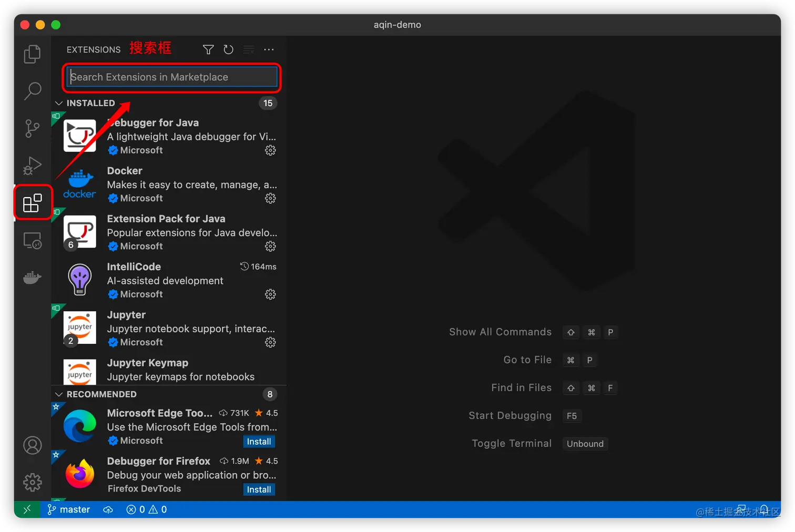795x532 pixels.
Task: Click the Show All Commands hint
Action: [x=500, y=332]
